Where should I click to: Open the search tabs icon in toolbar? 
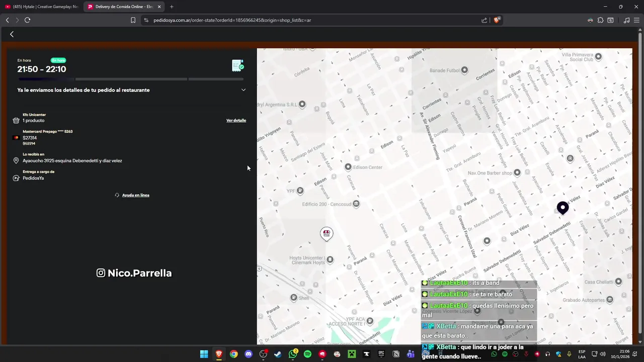pos(610,20)
